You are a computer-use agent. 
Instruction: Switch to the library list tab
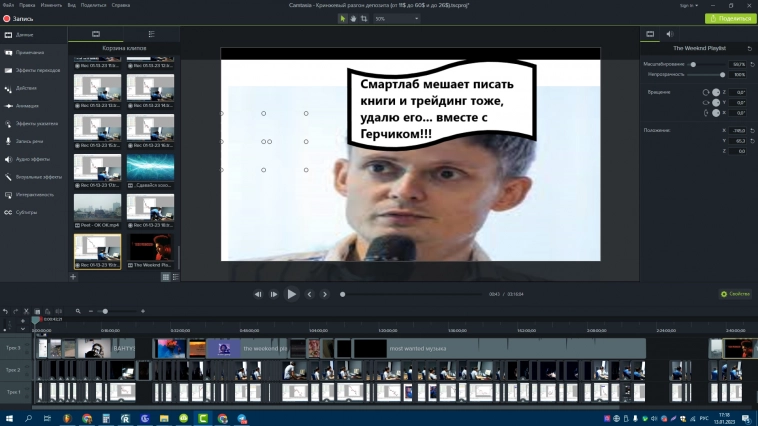coord(151,34)
